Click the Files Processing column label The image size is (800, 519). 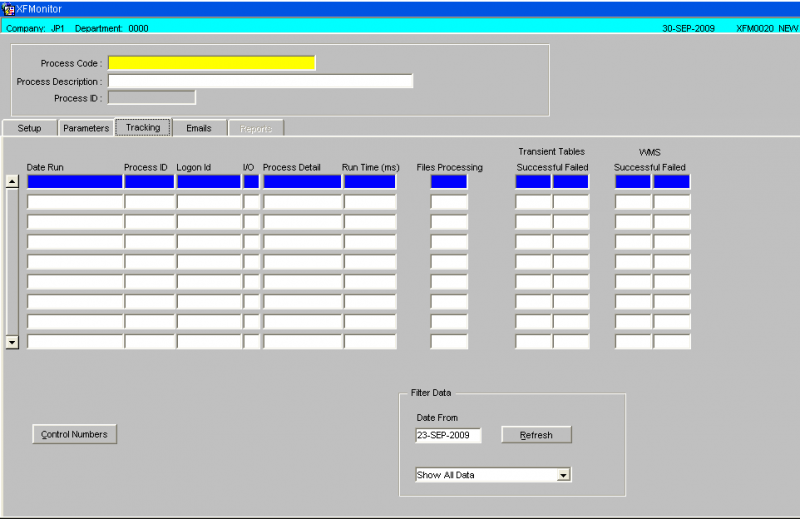[x=449, y=167]
